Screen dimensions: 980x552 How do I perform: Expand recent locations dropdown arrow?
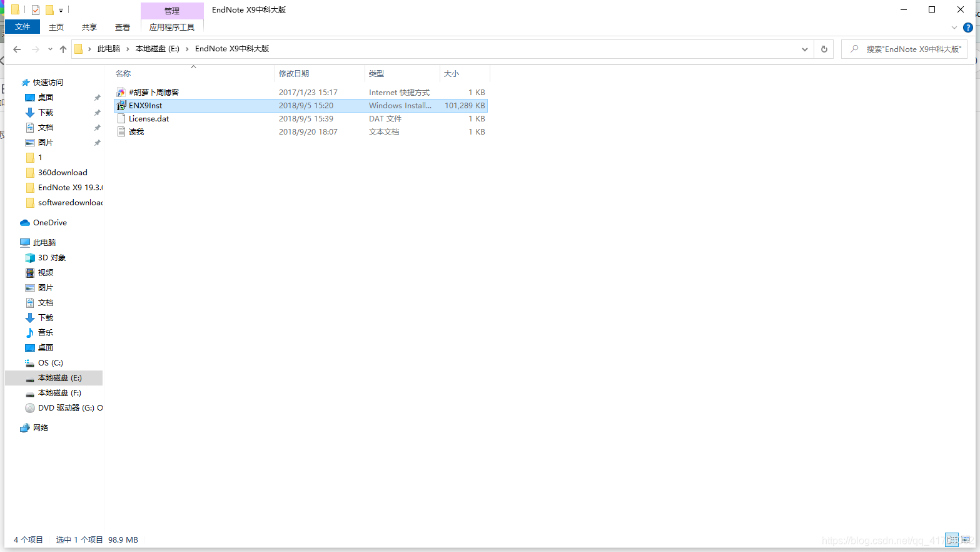(50, 49)
